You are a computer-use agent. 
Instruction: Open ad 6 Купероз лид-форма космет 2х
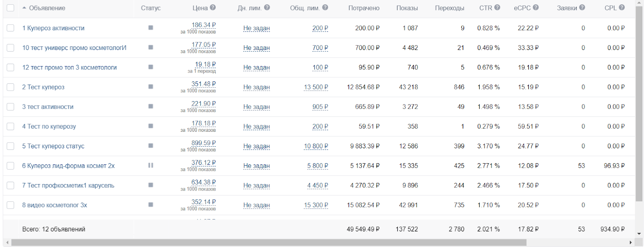pyautogui.click(x=68, y=166)
